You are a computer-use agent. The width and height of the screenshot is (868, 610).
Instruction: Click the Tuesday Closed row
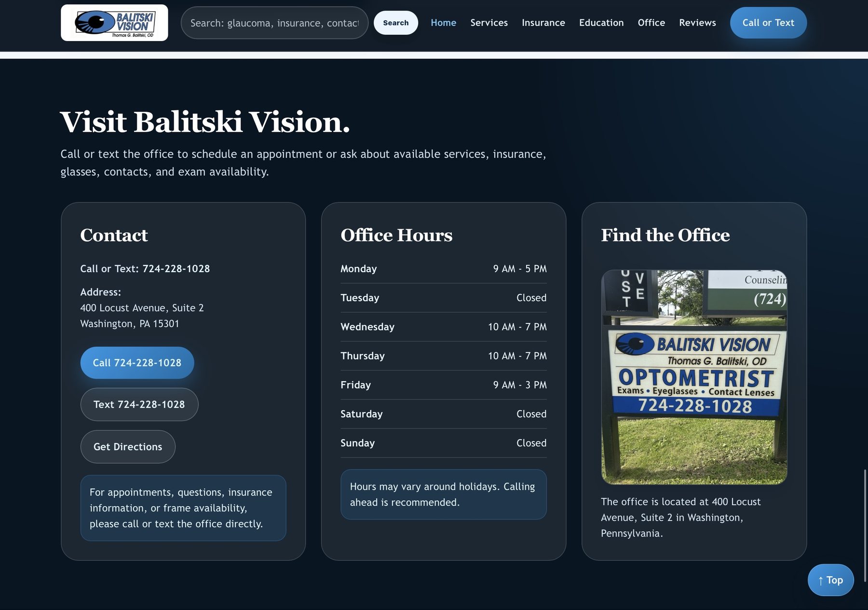coord(443,298)
